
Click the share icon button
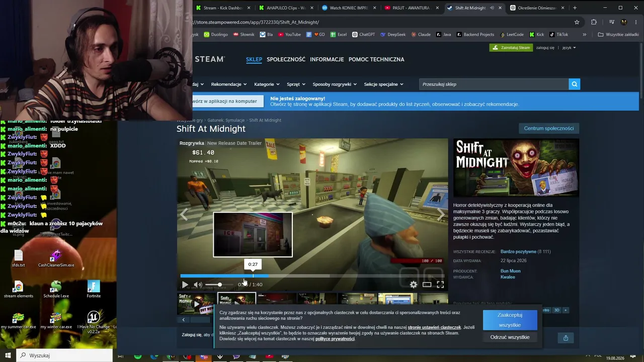(566, 338)
